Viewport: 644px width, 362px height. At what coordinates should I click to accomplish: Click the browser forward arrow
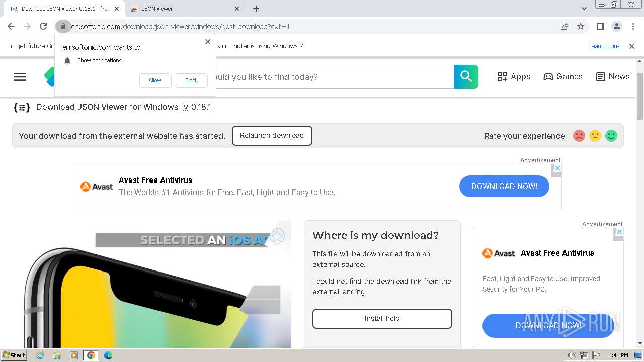tap(27, 26)
